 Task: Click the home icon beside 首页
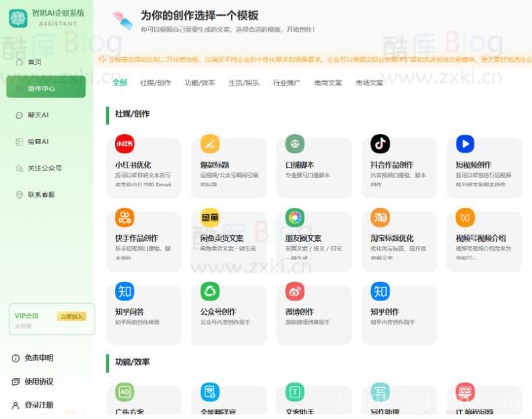(x=20, y=62)
